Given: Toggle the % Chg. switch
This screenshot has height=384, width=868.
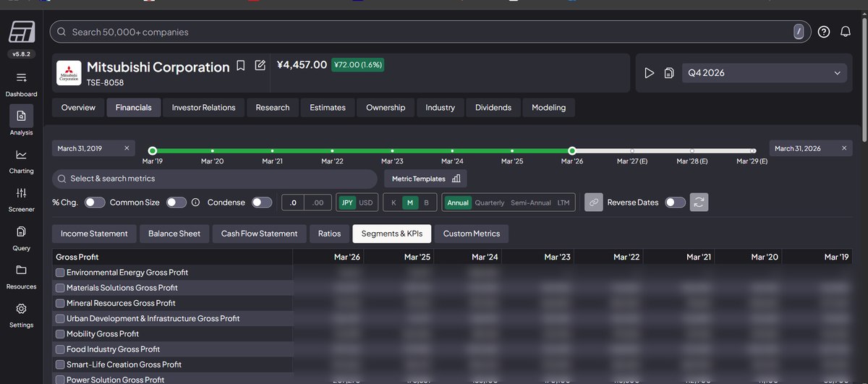Looking at the screenshot, I should (x=95, y=202).
